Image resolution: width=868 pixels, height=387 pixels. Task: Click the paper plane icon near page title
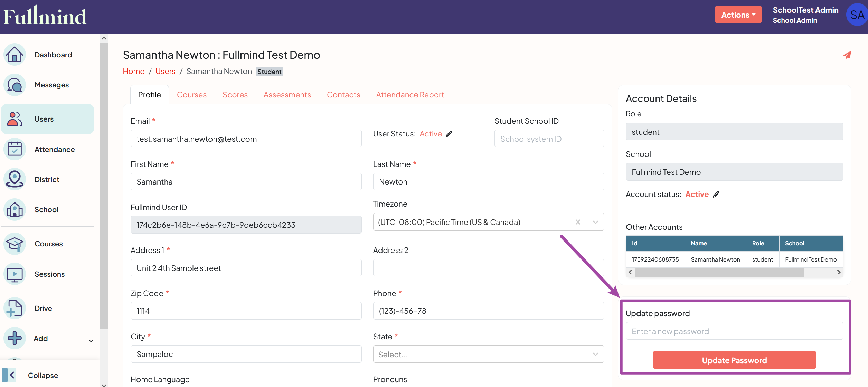847,55
